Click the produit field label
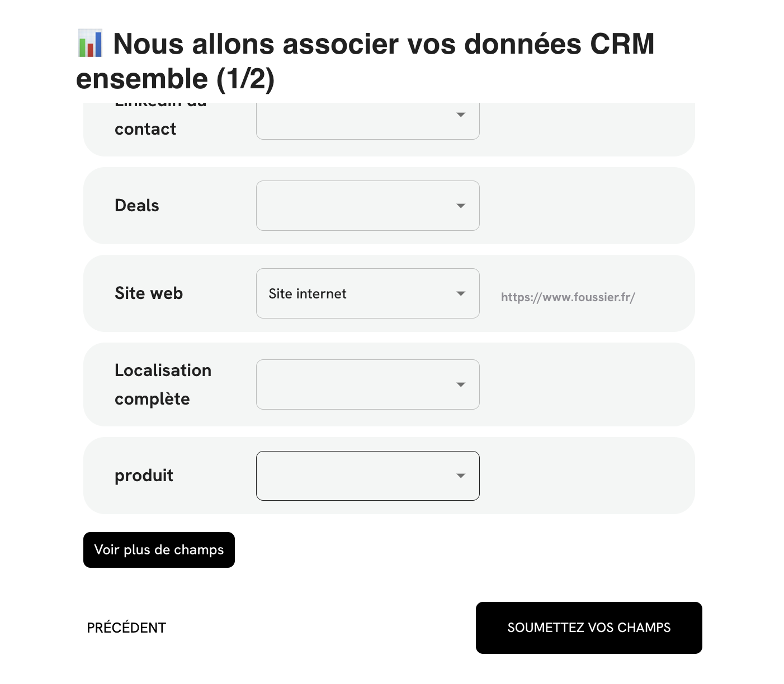784x684 pixels. 144,476
